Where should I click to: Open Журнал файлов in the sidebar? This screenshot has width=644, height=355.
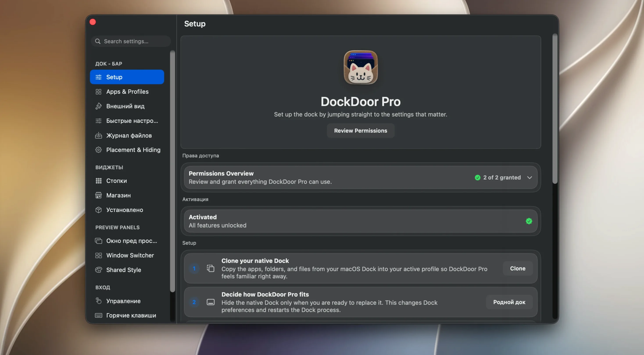[127, 135]
